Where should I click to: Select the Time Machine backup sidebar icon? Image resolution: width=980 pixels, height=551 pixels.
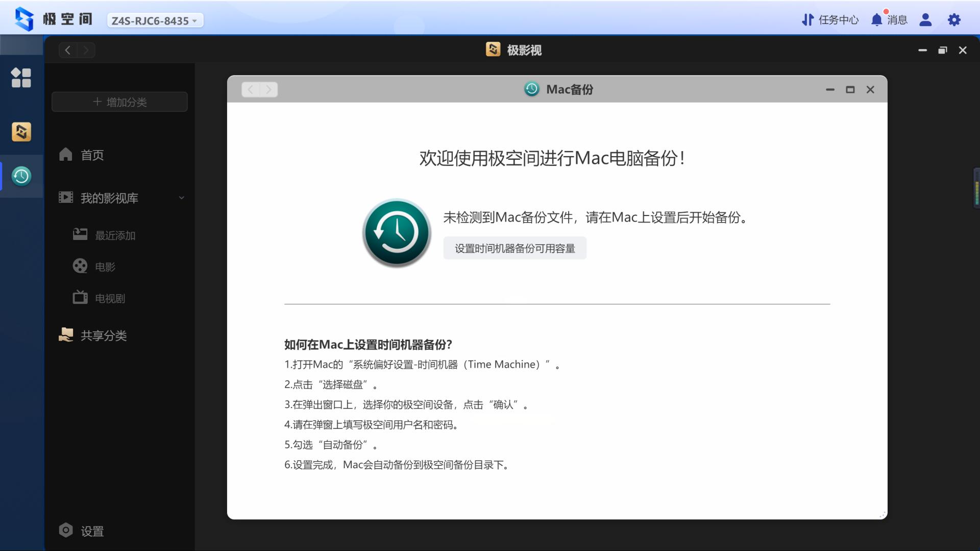tap(21, 177)
